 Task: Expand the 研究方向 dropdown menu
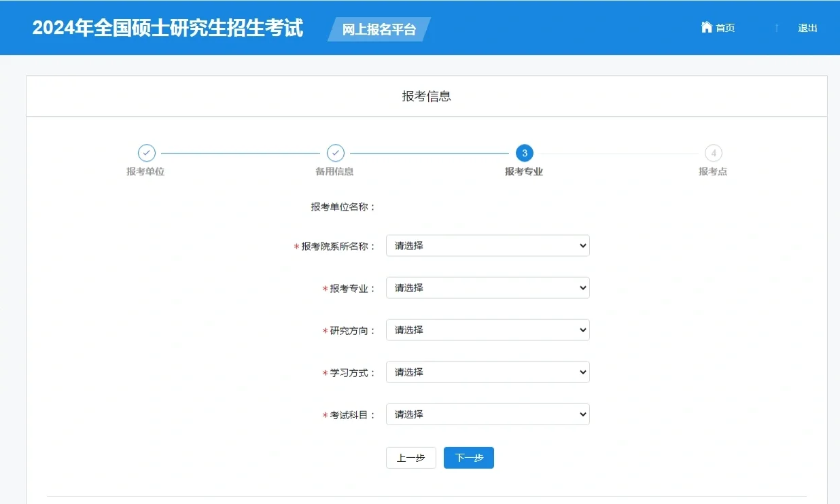click(x=487, y=329)
